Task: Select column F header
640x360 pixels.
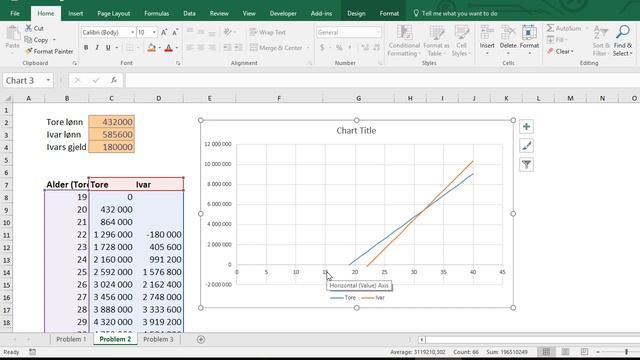Action: [279, 98]
